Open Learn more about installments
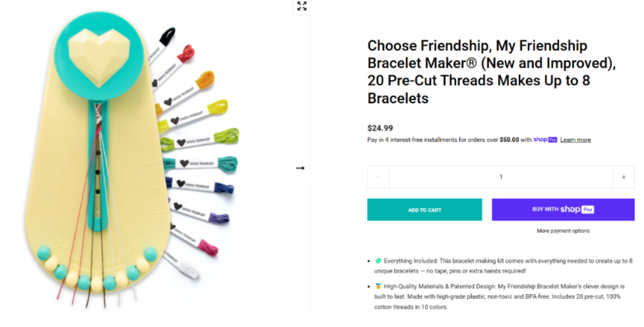This screenshot has width=644, height=327. point(576,140)
